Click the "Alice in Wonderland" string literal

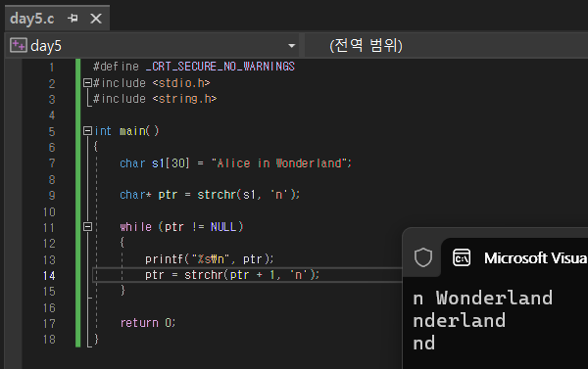pyautogui.click(x=278, y=163)
